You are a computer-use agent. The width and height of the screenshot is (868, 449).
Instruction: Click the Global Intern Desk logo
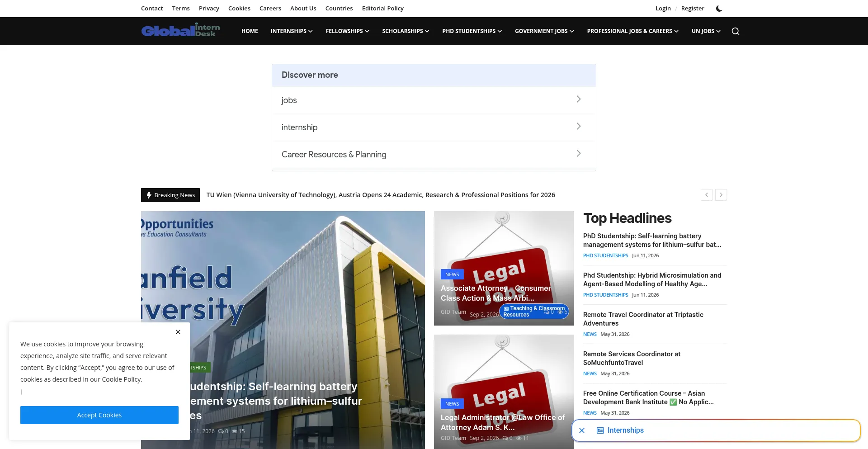tap(181, 30)
